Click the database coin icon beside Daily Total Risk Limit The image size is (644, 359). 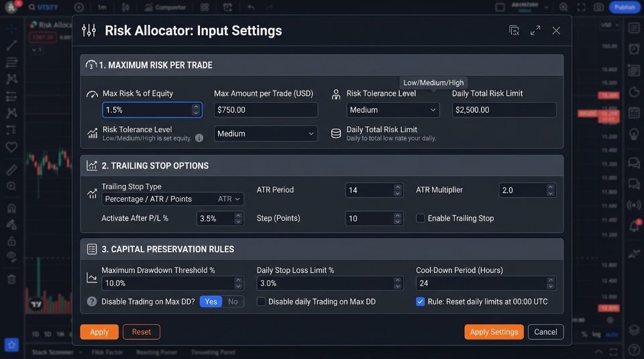point(336,134)
